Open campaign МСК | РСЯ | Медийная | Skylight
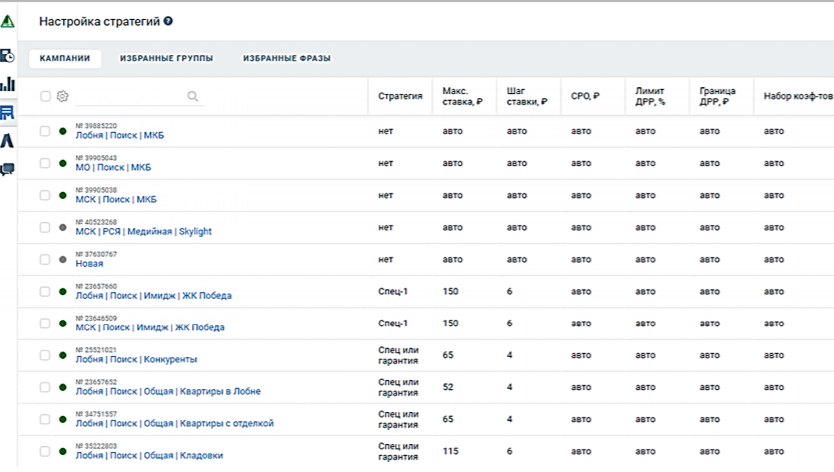This screenshot has height=472, width=834. [x=144, y=232]
